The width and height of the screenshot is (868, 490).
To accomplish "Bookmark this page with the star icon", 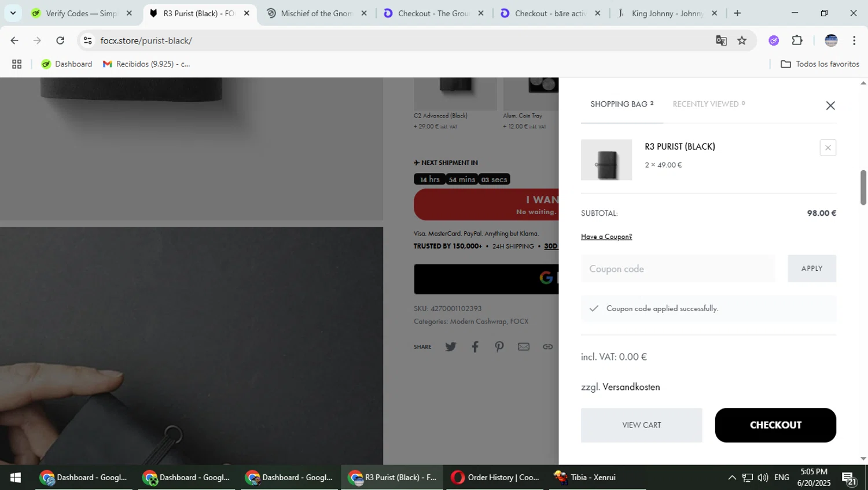I will tap(742, 40).
